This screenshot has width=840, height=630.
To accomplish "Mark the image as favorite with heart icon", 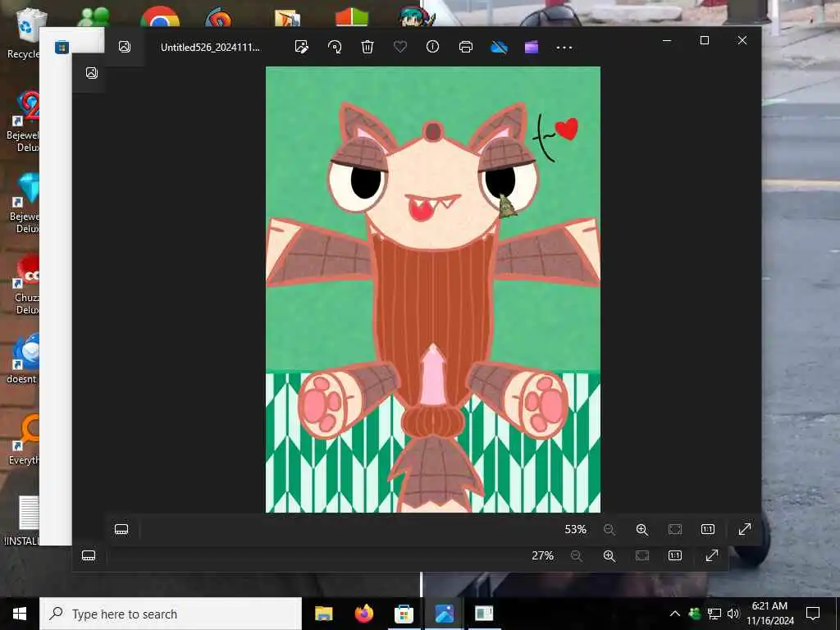I will click(x=400, y=47).
